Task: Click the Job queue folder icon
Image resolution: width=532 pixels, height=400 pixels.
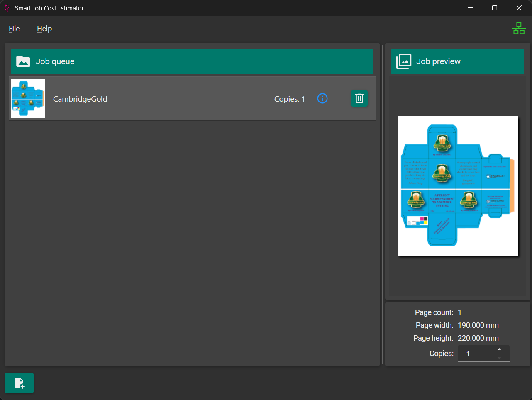Action: point(23,61)
